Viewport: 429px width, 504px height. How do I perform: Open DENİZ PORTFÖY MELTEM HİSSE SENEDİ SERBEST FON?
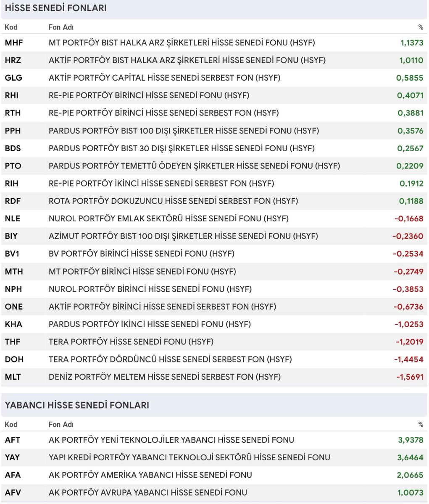point(165,378)
